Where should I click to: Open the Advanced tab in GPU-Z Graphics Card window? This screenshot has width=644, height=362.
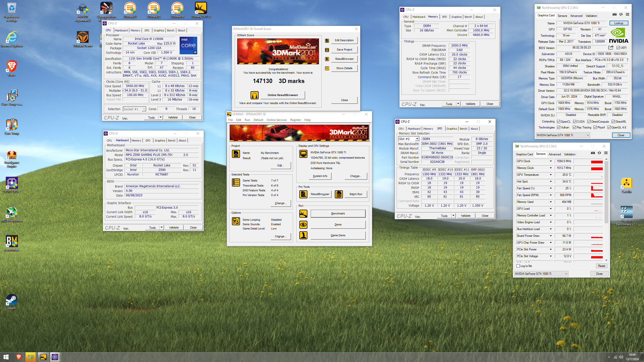[x=576, y=16]
